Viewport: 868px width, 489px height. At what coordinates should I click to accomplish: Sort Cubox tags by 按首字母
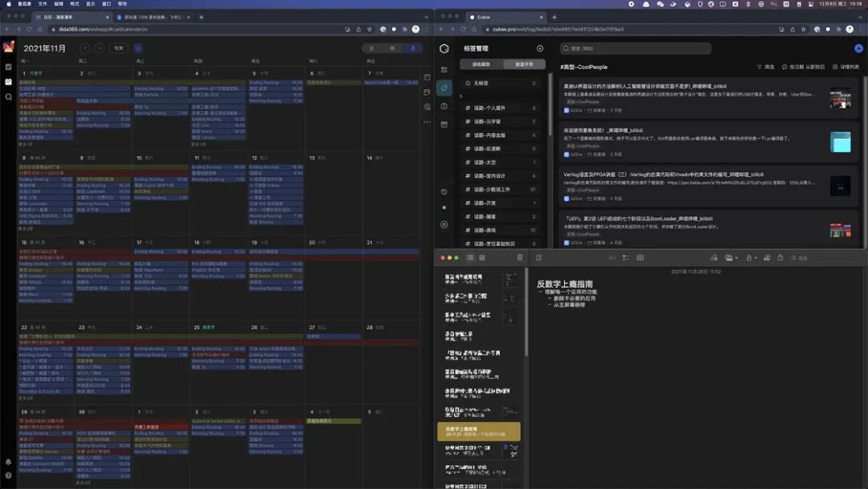pos(524,64)
